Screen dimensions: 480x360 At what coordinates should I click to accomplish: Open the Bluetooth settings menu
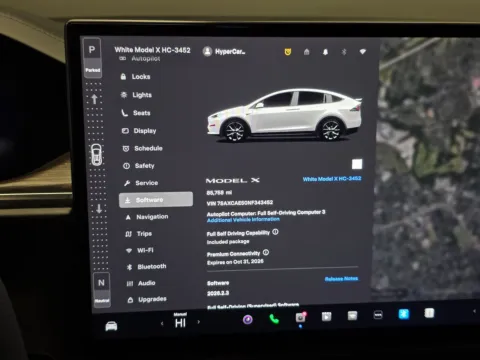pyautogui.click(x=146, y=267)
